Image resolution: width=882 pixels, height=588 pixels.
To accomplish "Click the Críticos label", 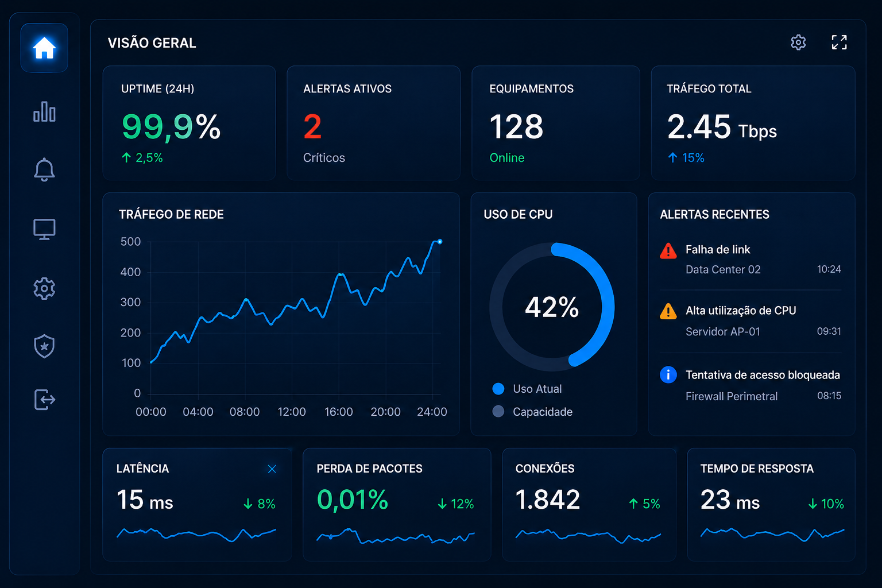I will coord(324,158).
